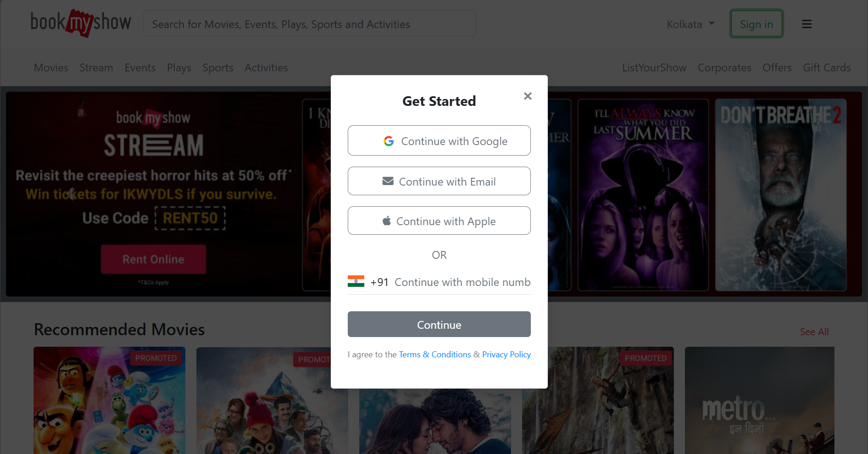
Task: Click the Google logo icon
Action: point(389,141)
